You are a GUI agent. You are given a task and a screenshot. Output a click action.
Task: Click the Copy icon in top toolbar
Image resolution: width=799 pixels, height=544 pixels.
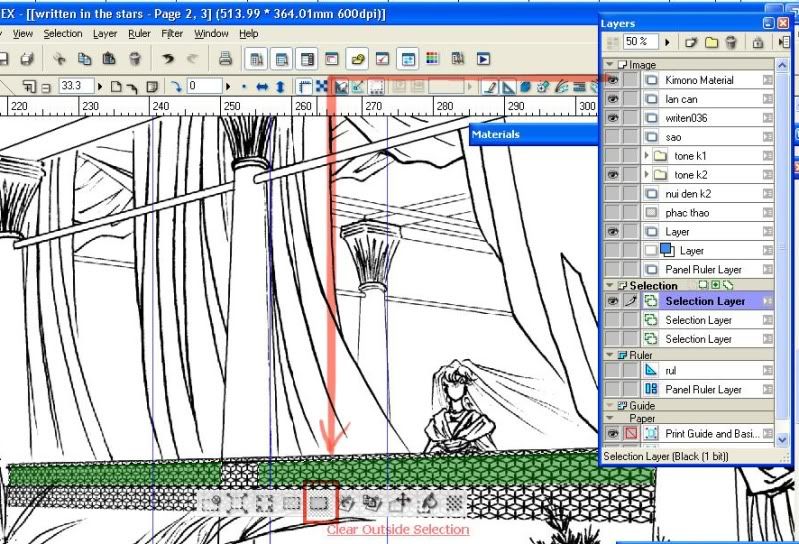[x=84, y=59]
